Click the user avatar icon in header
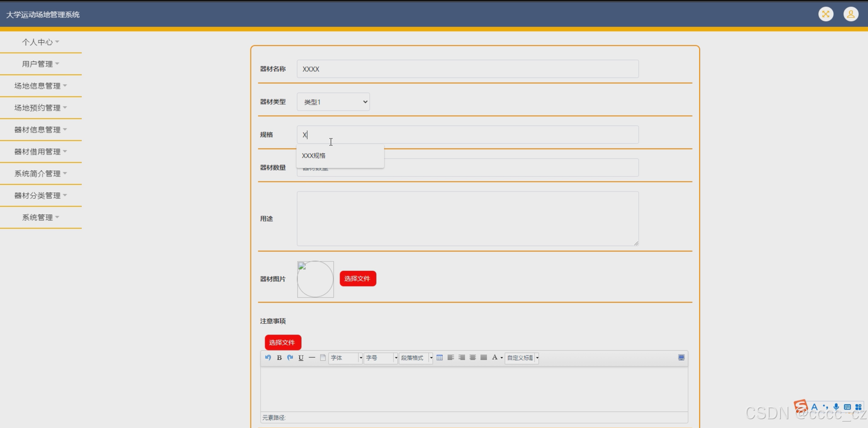 click(851, 14)
